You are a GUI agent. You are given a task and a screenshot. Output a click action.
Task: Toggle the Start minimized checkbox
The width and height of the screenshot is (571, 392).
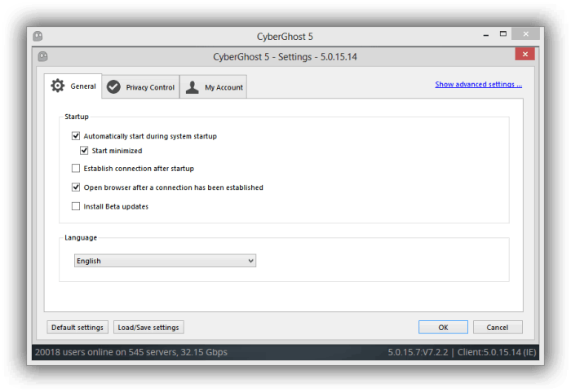(x=84, y=150)
